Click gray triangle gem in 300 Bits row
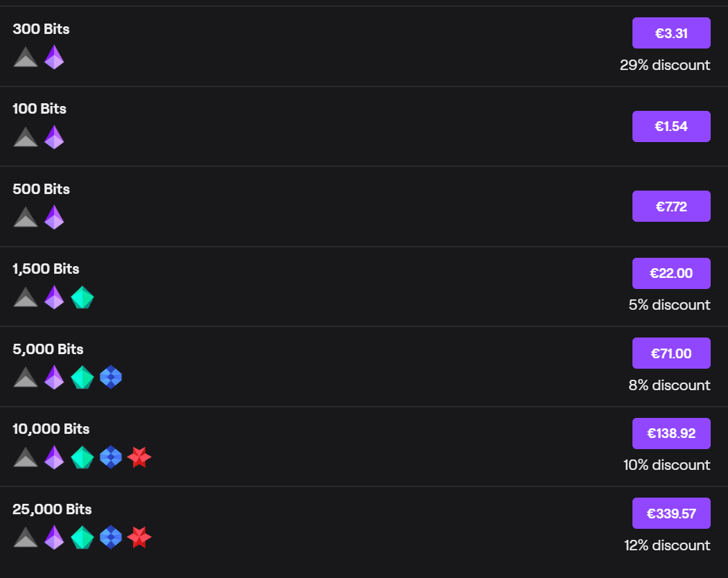The width and height of the screenshot is (728, 578). pos(26,58)
